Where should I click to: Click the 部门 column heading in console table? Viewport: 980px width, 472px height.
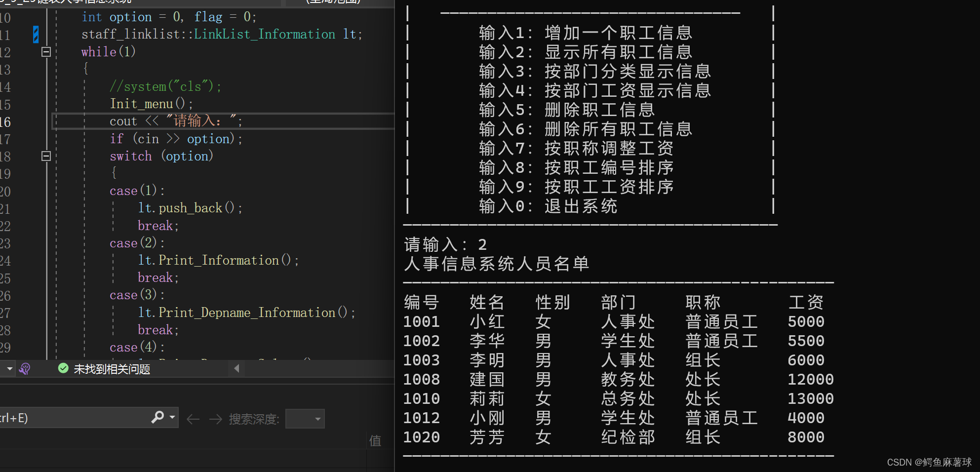[x=619, y=303]
